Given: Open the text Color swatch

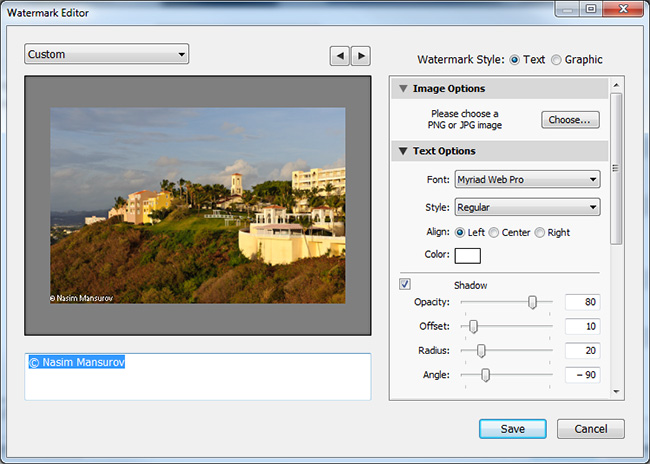Looking at the screenshot, I should 468,255.
